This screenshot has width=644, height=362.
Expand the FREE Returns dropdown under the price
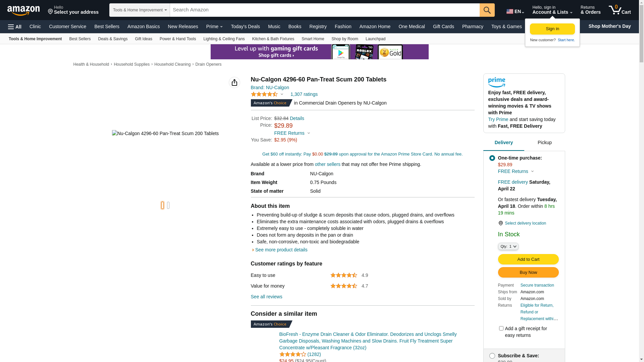pyautogui.click(x=292, y=133)
